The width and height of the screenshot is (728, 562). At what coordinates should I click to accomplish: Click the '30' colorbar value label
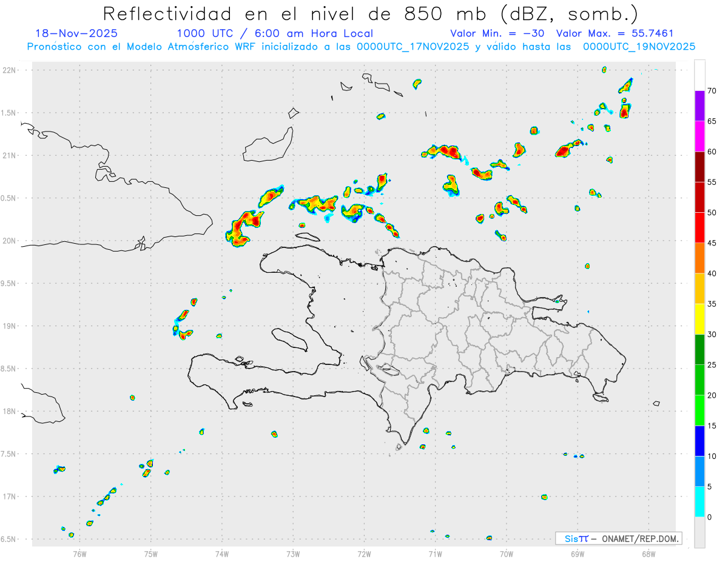712,335
